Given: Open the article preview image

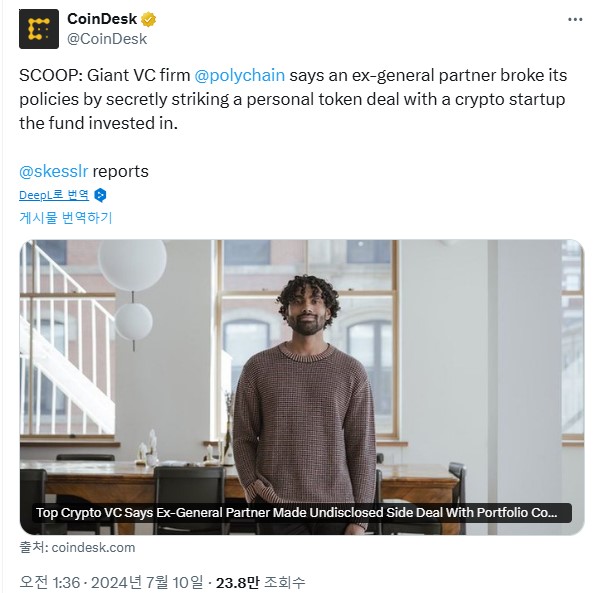Looking at the screenshot, I should 302,387.
